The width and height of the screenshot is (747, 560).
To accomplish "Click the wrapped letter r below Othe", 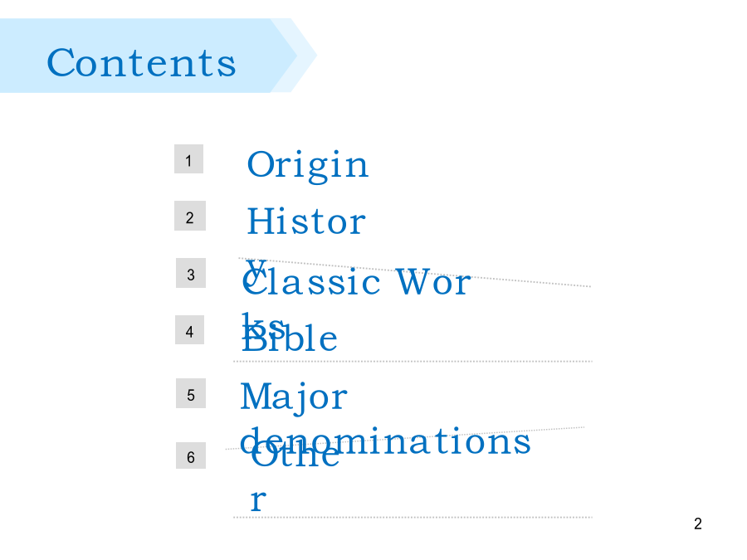I will point(258,500).
